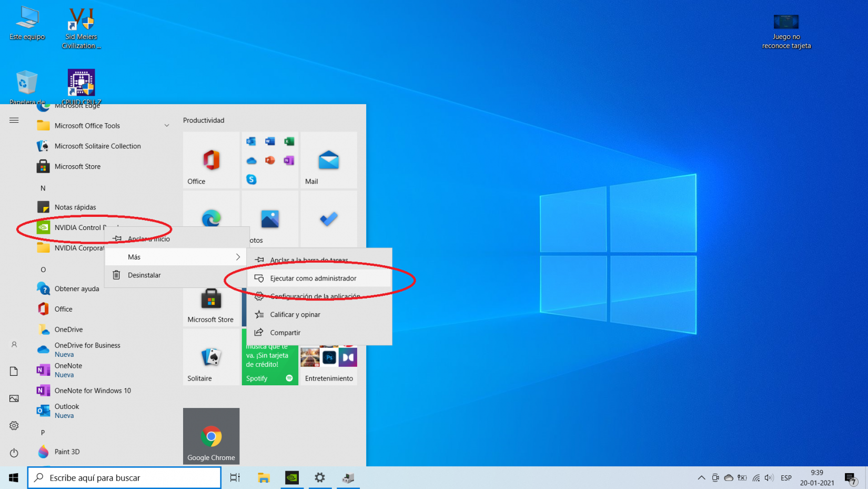The width and height of the screenshot is (868, 489).
Task: Click the Productividad group title
Action: pyautogui.click(x=204, y=121)
